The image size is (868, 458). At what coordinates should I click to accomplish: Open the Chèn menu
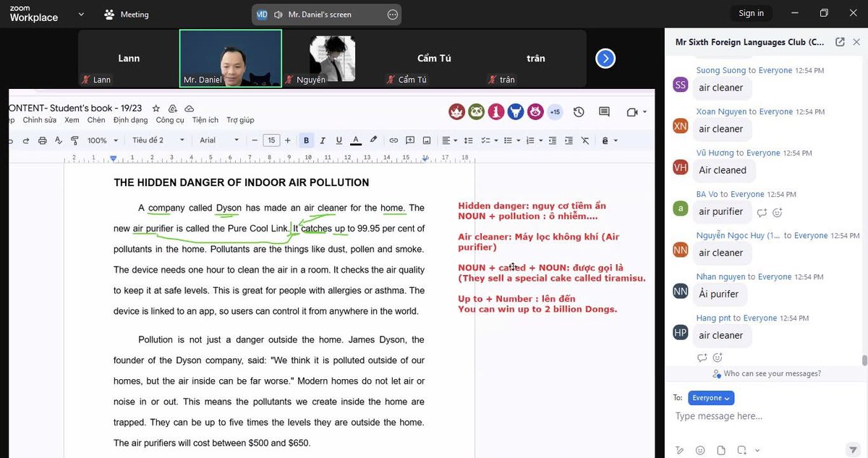click(96, 120)
